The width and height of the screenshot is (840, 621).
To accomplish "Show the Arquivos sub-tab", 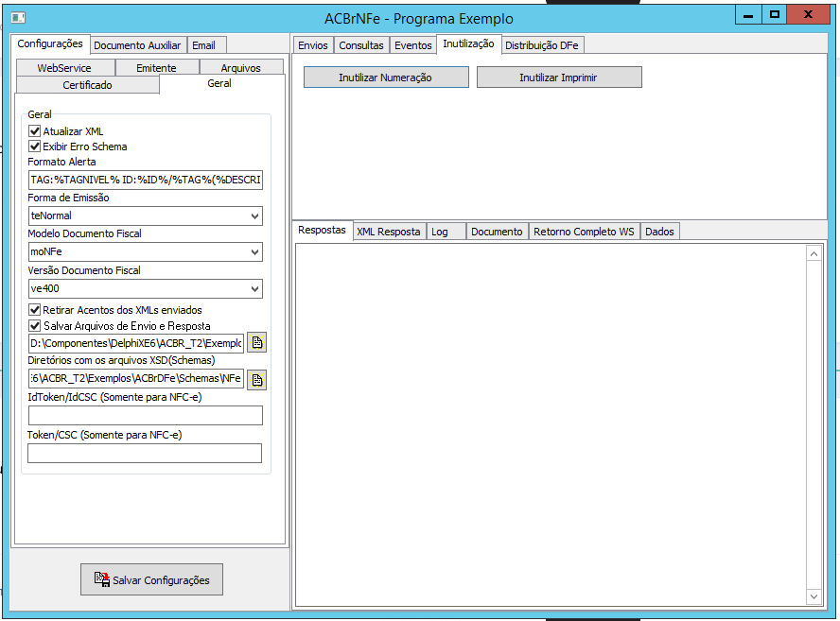I will coord(241,68).
